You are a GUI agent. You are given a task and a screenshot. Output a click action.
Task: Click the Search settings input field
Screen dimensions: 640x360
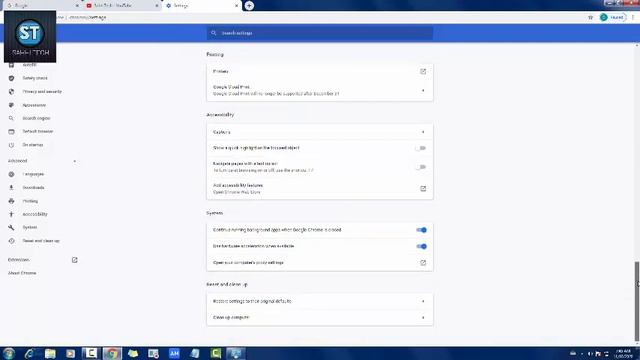click(320, 33)
